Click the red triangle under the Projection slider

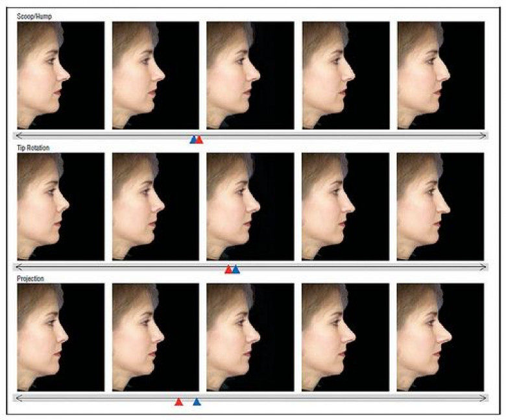point(179,402)
